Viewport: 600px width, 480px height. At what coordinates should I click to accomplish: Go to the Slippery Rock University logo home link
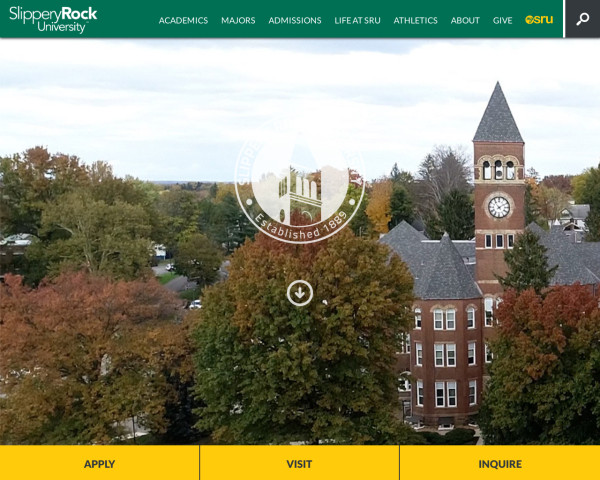[53, 19]
